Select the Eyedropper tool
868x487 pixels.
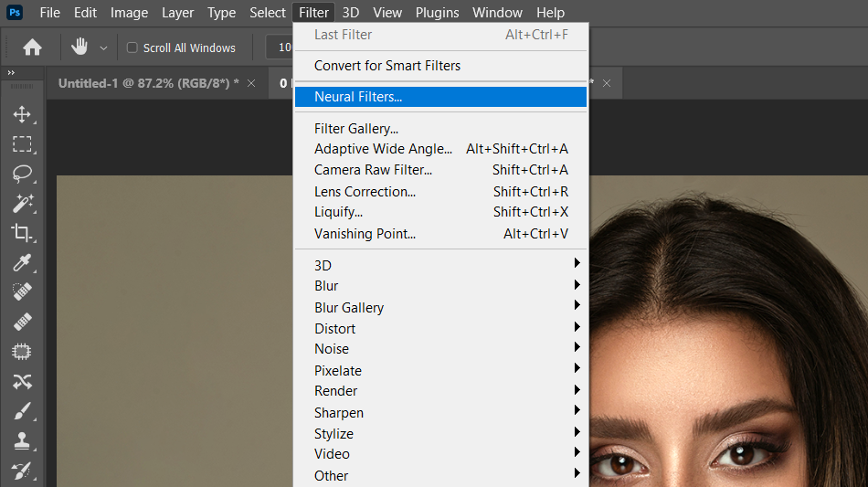tap(22, 263)
